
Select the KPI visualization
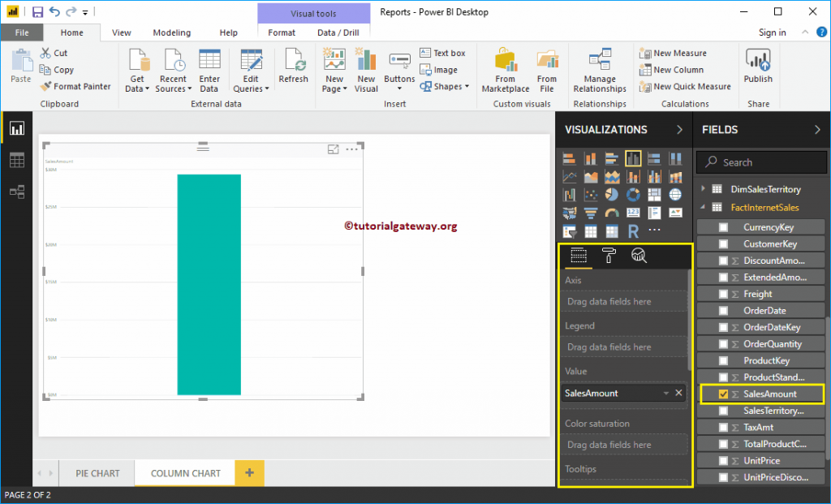tap(675, 213)
